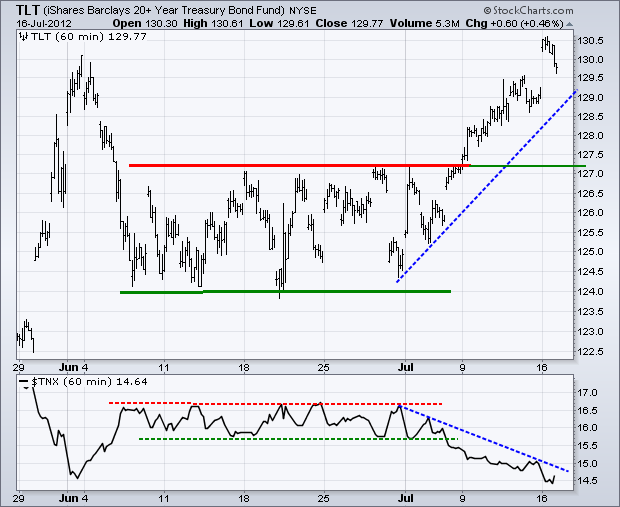Image resolution: width=620 pixels, height=507 pixels.
Task: Click the red dashed line in $TNX panel
Action: (x=275, y=404)
